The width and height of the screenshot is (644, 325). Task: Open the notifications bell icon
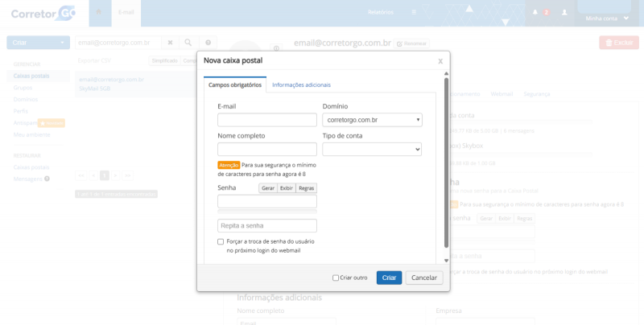535,12
